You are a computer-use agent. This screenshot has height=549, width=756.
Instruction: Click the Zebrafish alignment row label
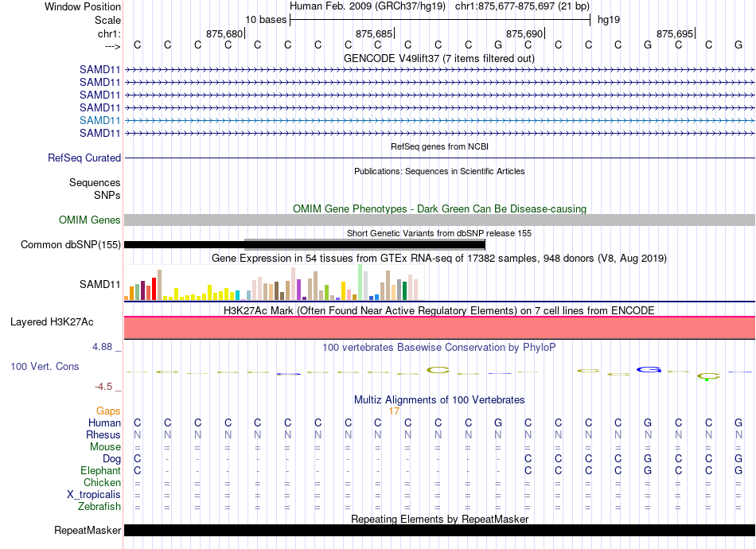[99, 507]
